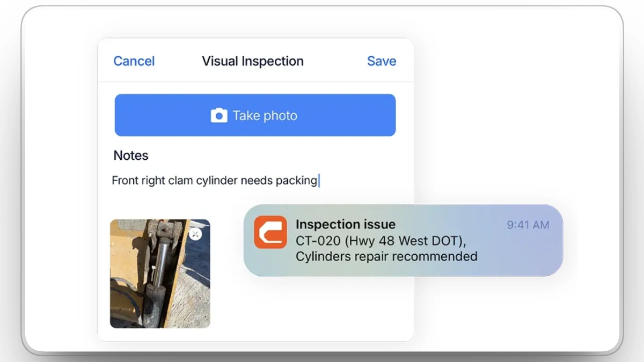Open the CT-020 inspection issue notification

point(402,240)
